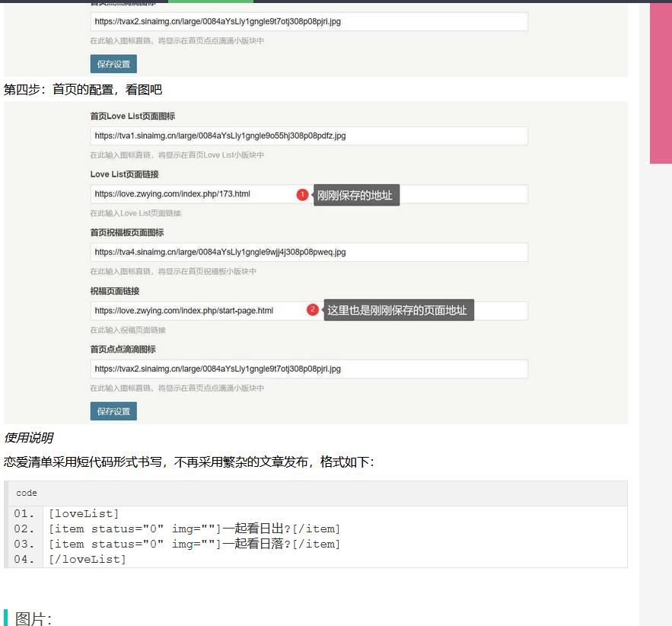The height and width of the screenshot is (626, 672).
Task: Click input field under 首页点点滴滴图标 label
Action: 308,369
